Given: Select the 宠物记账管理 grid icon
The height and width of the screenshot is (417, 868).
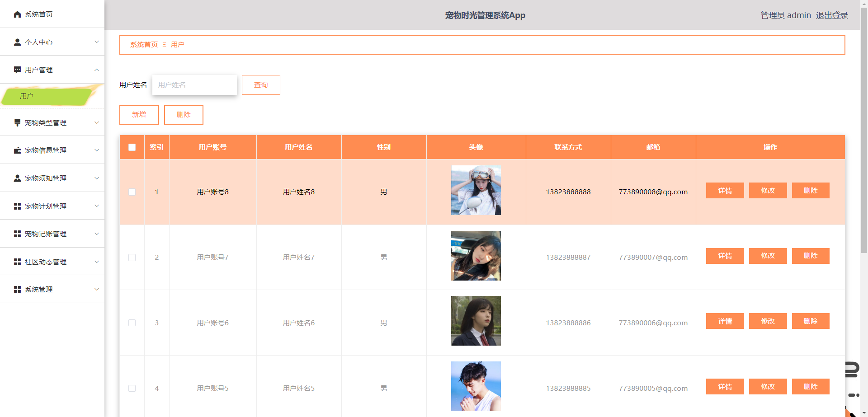Looking at the screenshot, I should (x=17, y=234).
